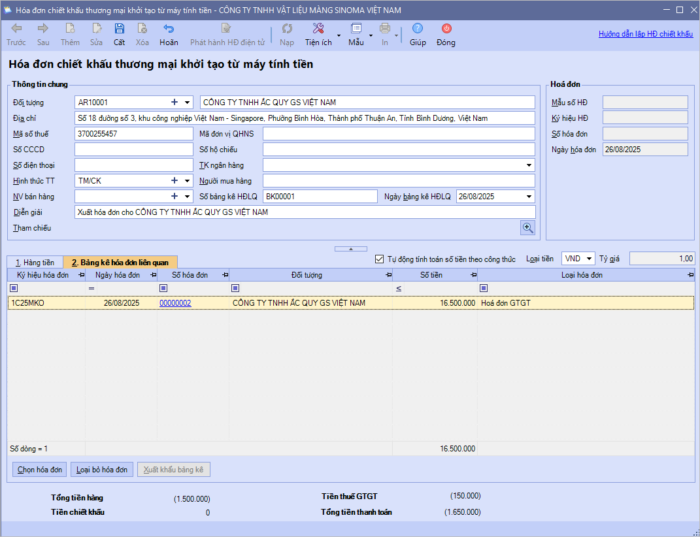The image size is (700, 537).
Task: Switch to the Hàng tiền tab
Action: [34, 261]
